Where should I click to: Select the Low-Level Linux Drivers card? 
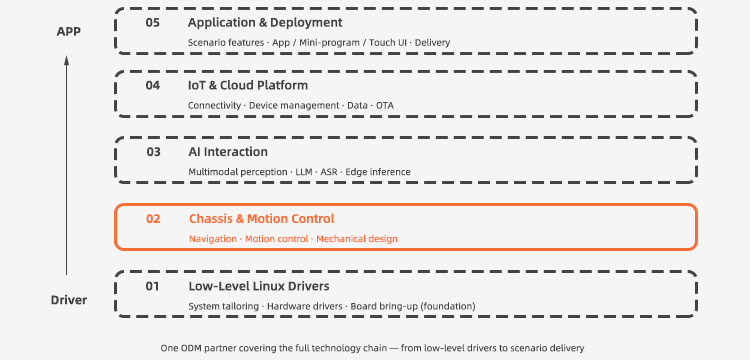click(406, 294)
